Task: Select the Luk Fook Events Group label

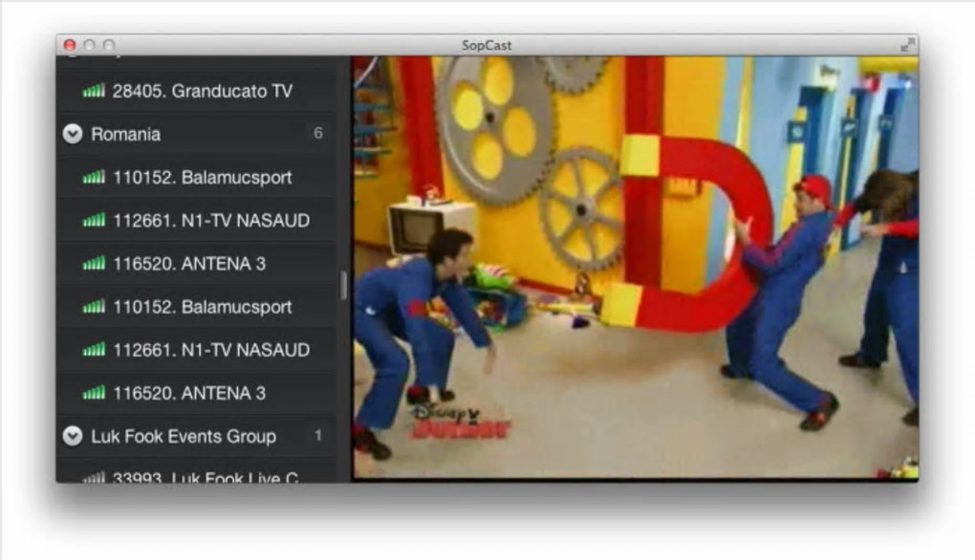Action: click(184, 437)
